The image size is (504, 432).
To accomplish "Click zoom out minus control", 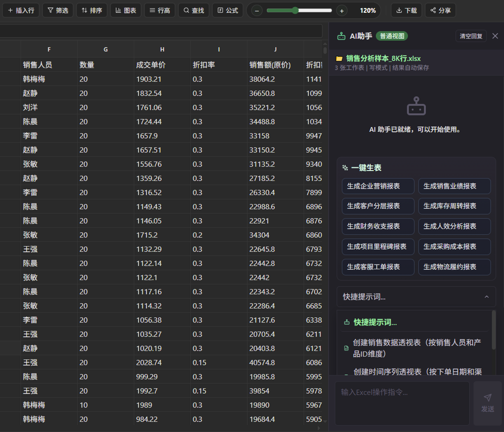I will pos(257,10).
